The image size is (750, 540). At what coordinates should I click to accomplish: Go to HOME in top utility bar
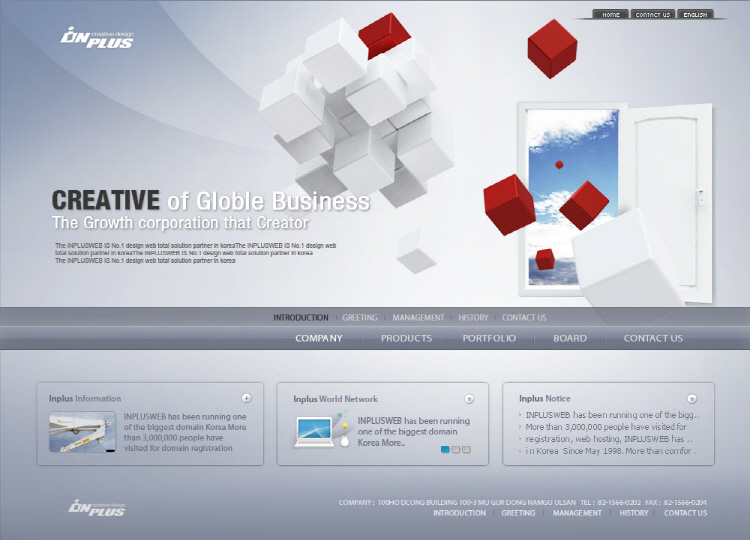tap(611, 14)
